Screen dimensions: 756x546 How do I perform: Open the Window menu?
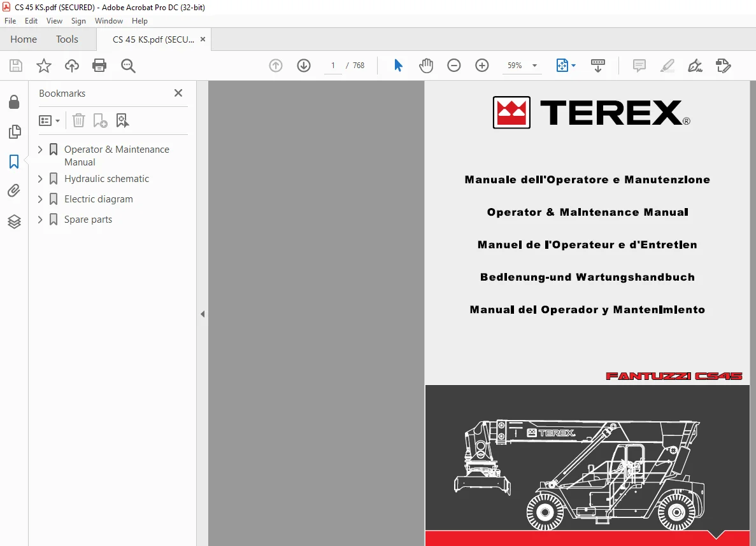(108, 21)
